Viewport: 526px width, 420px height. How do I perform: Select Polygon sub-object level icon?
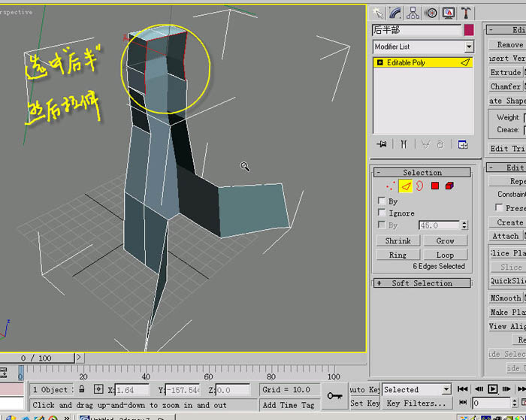pyautogui.click(x=435, y=186)
